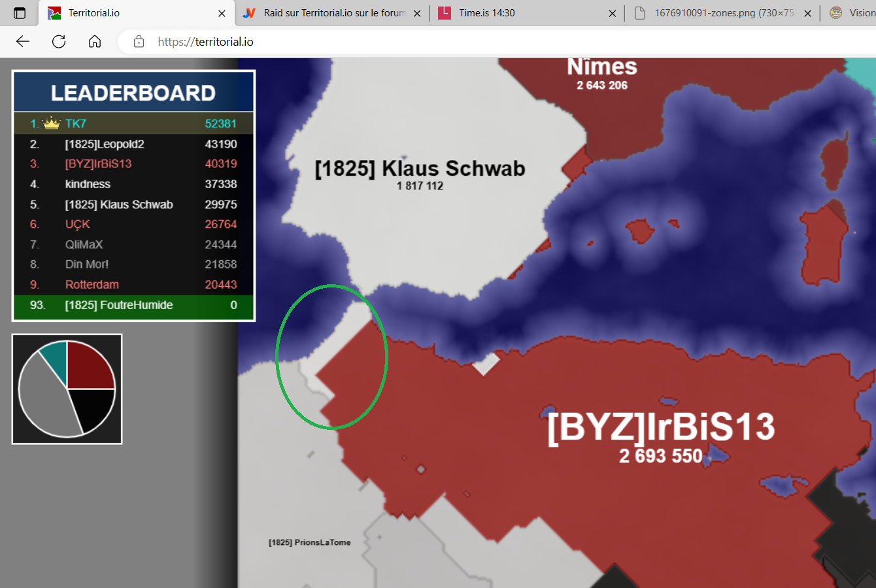The width and height of the screenshot is (876, 588).
Task: Click the site info lock icon
Action: 139,42
